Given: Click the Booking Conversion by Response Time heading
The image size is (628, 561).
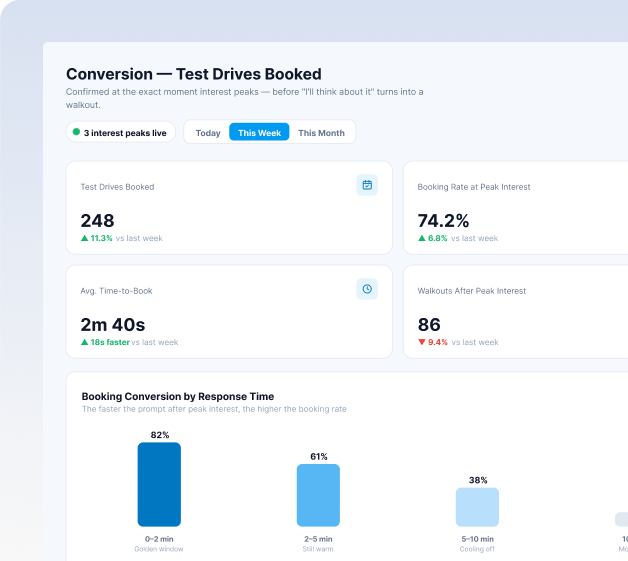Looking at the screenshot, I should coord(178,396).
